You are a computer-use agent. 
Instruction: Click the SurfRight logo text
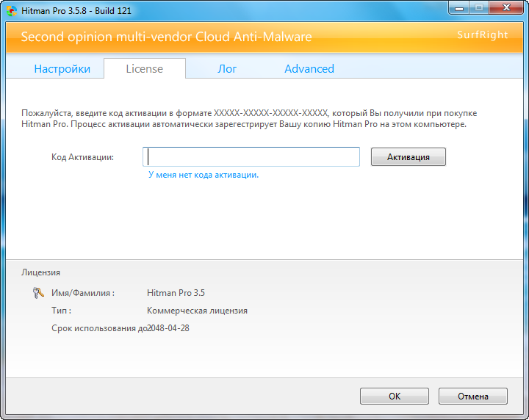click(483, 35)
